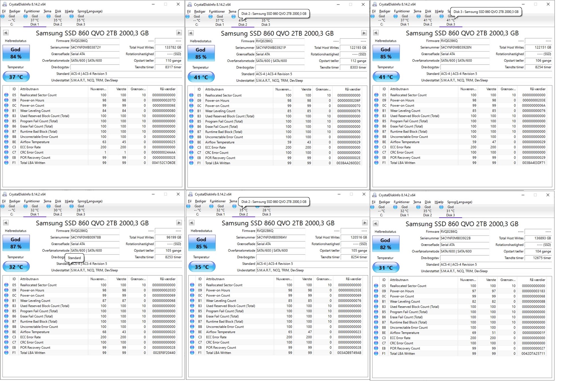The width and height of the screenshot is (566, 392).
Task: Open Disk menu in the 84 % health window
Action: pos(58,11)
